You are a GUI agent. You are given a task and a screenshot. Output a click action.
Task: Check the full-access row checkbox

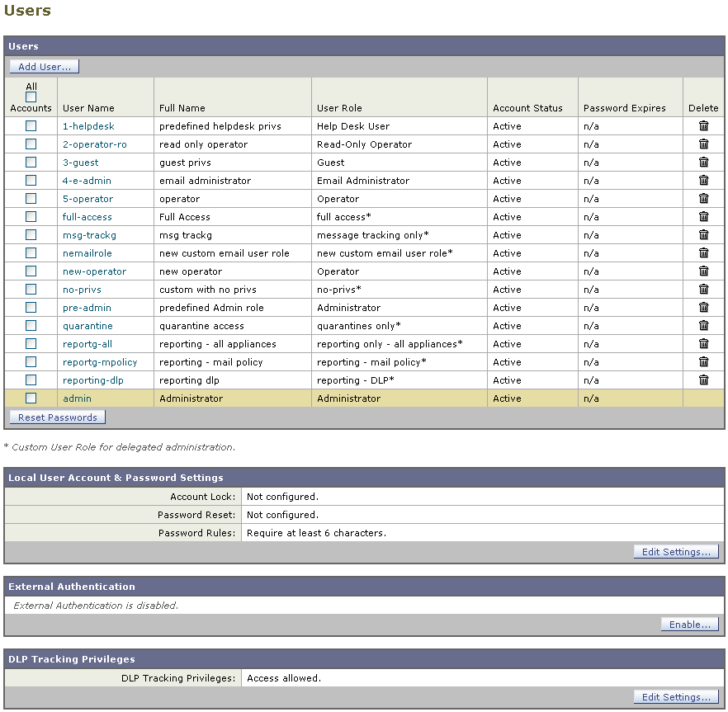pyautogui.click(x=31, y=216)
